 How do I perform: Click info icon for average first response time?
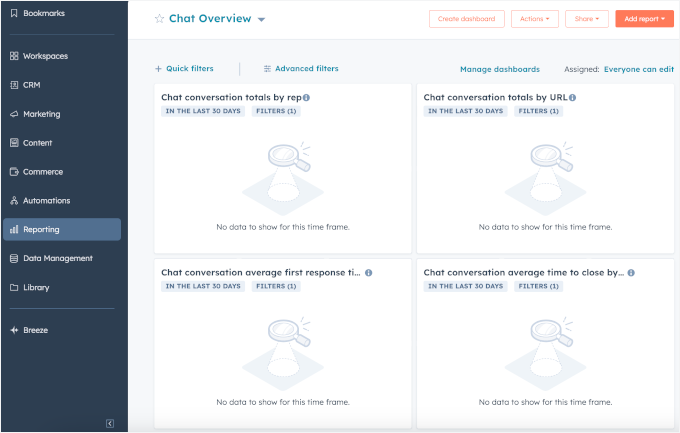(x=368, y=272)
